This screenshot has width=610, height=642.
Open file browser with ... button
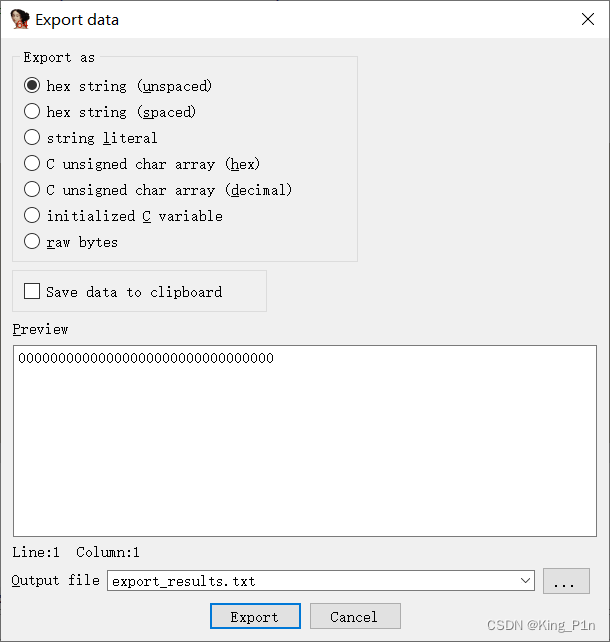566,581
